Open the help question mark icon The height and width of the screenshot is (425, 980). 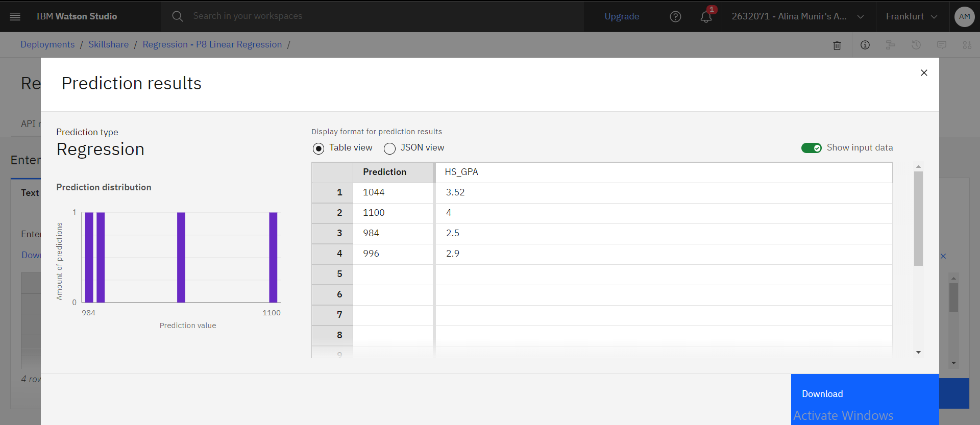coord(675,16)
